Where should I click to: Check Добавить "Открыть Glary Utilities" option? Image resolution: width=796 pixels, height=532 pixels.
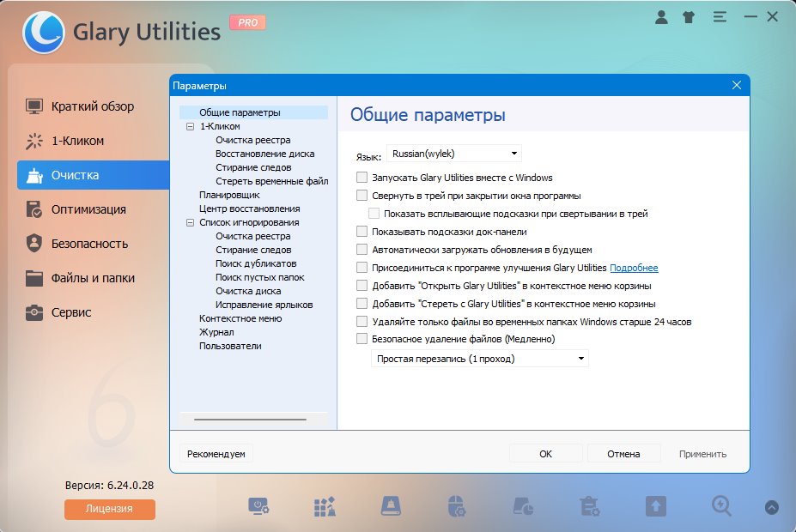coord(362,286)
